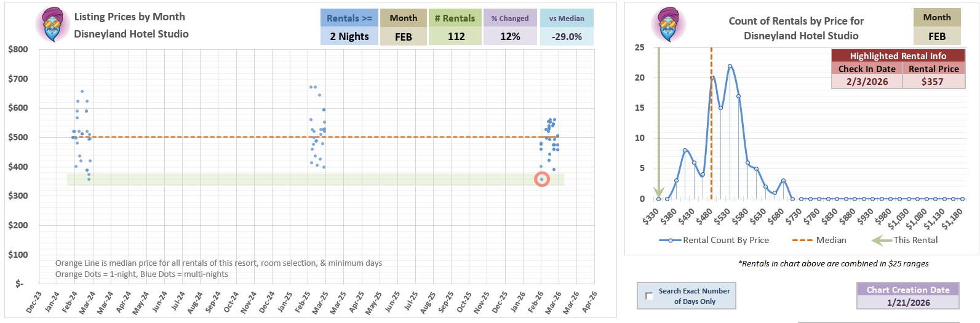The width and height of the screenshot is (980, 323).
Task: Open the FEB month selector in left chart
Action: tap(403, 36)
